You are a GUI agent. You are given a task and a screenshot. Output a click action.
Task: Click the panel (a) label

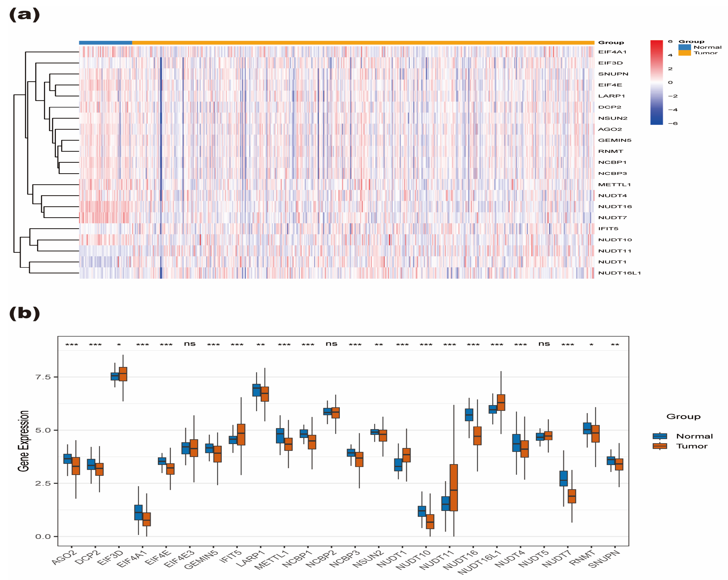click(25, 15)
